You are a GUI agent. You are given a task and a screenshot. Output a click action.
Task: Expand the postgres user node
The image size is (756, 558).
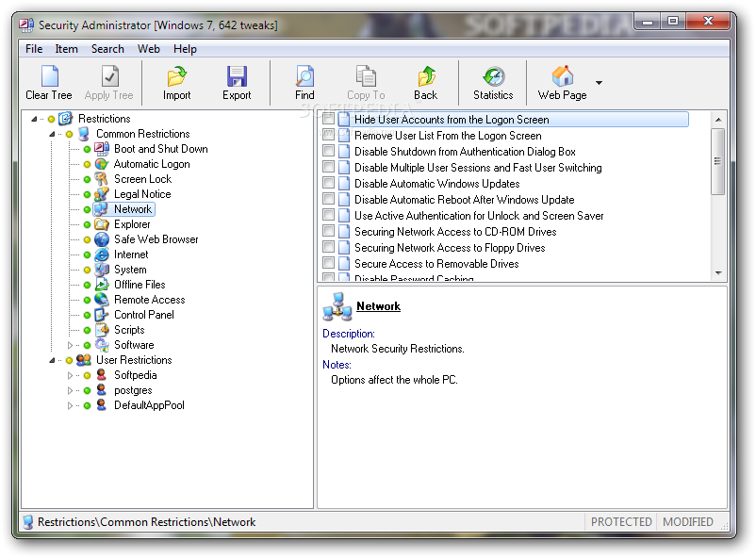pyautogui.click(x=70, y=390)
